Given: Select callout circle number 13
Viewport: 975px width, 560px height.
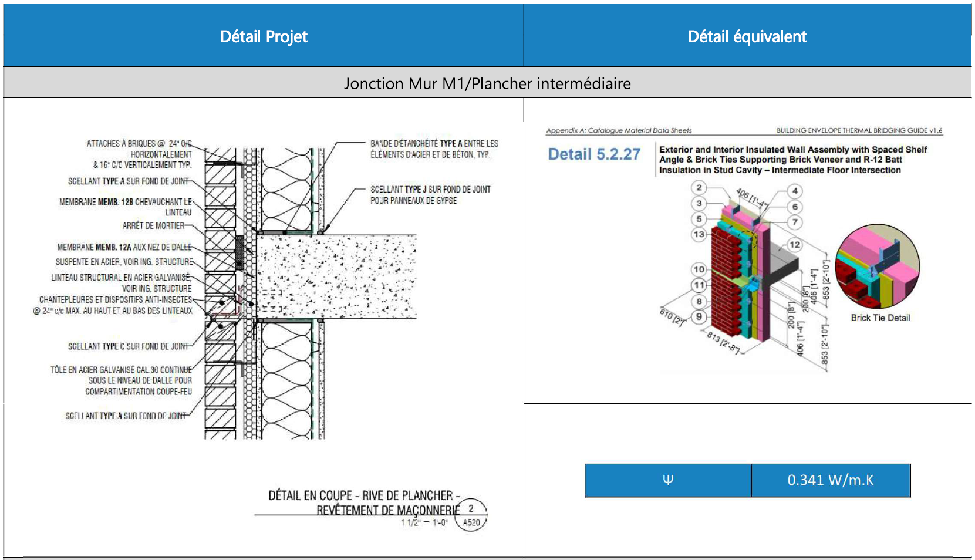Looking at the screenshot, I should (x=699, y=234).
